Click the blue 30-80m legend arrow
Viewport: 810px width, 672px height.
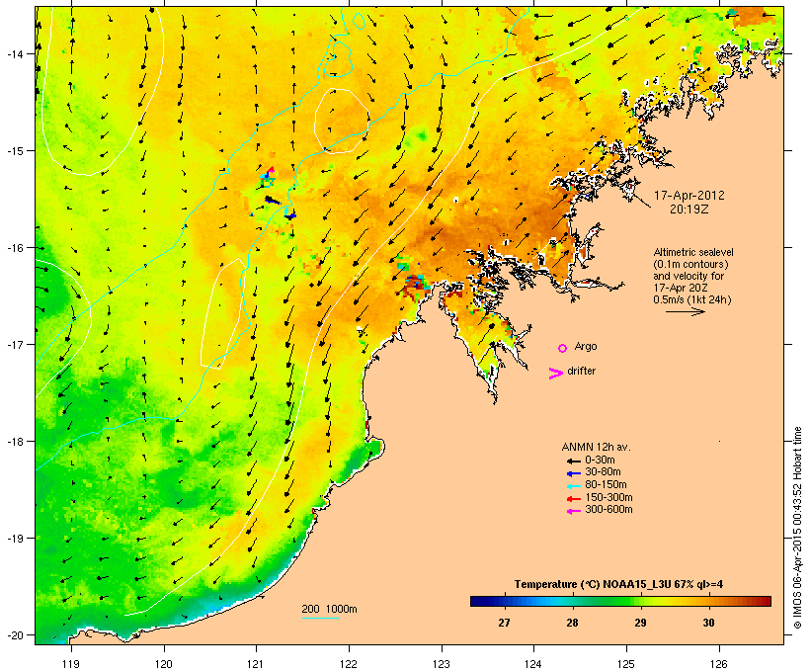pyautogui.click(x=573, y=473)
